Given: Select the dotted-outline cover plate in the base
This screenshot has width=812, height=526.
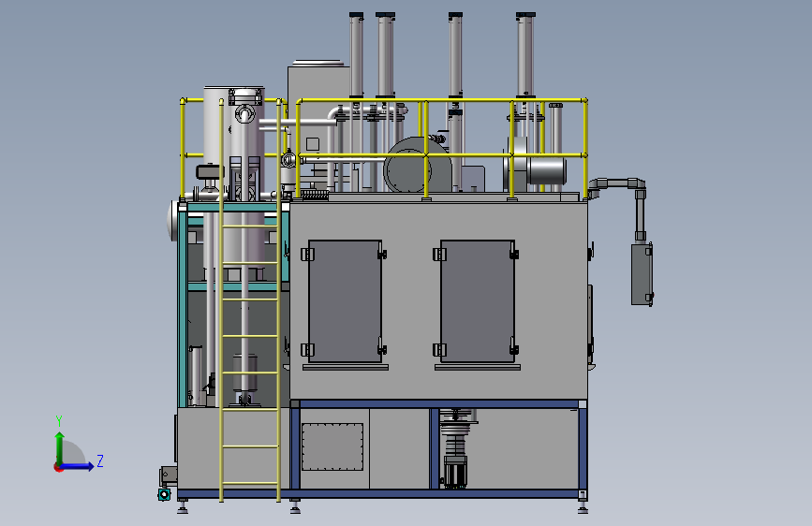Looking at the screenshot, I should (x=332, y=446).
